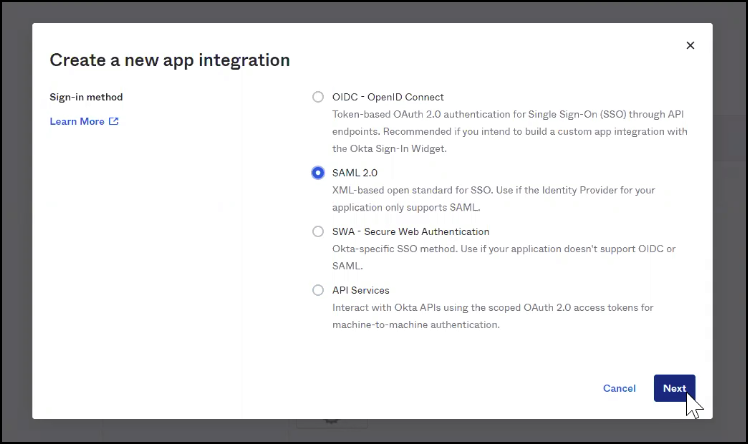The image size is (748, 444).
Task: Proceed with the Next button
Action: point(674,388)
